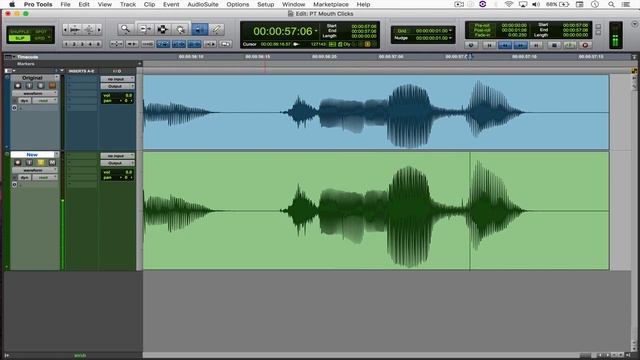Select the Scrubber tool

(199, 29)
